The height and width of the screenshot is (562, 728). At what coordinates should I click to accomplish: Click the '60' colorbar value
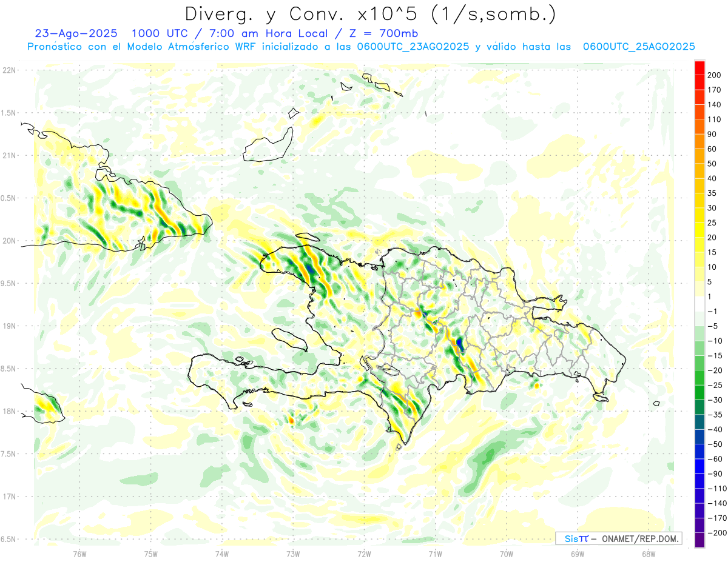click(712, 149)
